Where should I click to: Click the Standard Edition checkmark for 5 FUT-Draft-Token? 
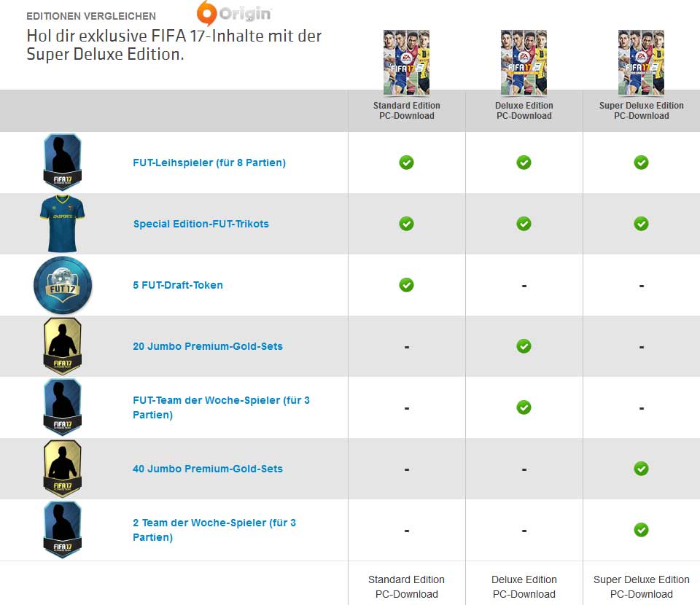click(406, 285)
